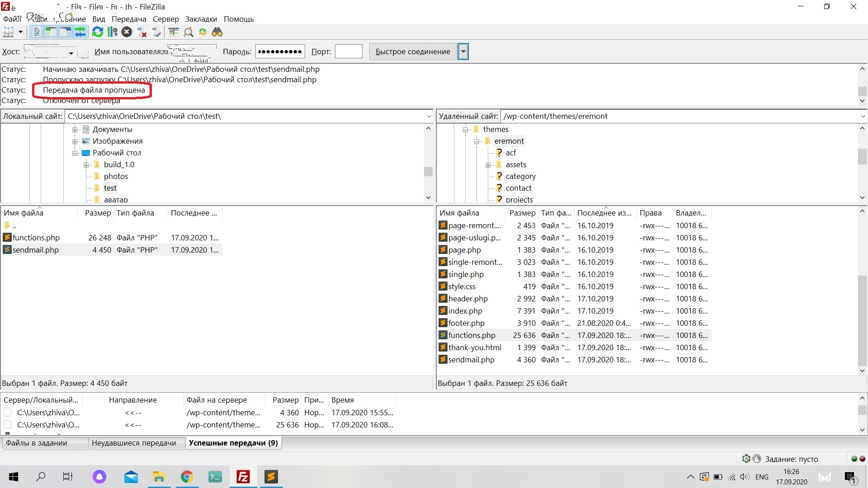The height and width of the screenshot is (488, 868).
Task: Open Chrome from the taskbar
Action: [187, 477]
